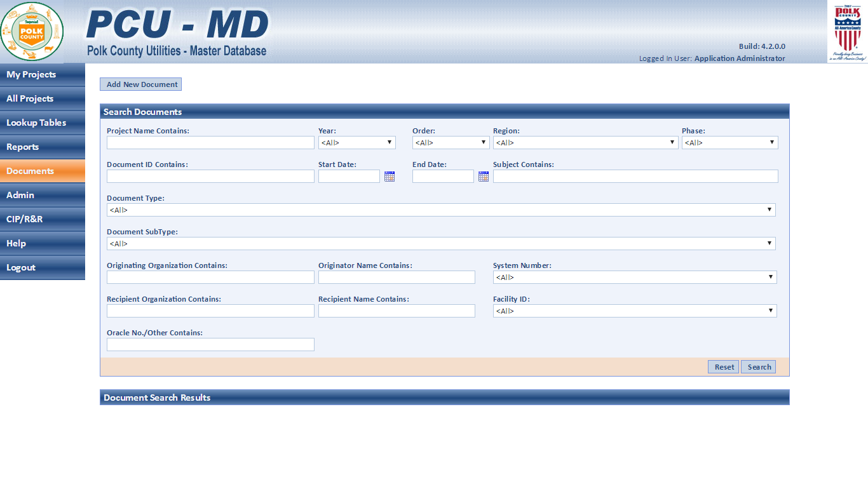Focus the Subject Contains text box

tap(635, 177)
